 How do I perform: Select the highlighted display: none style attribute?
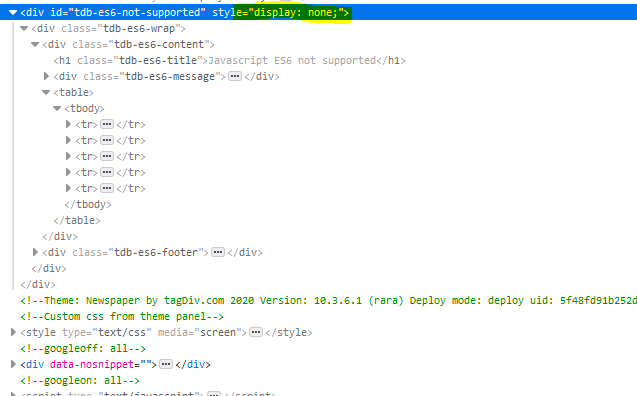(291, 13)
